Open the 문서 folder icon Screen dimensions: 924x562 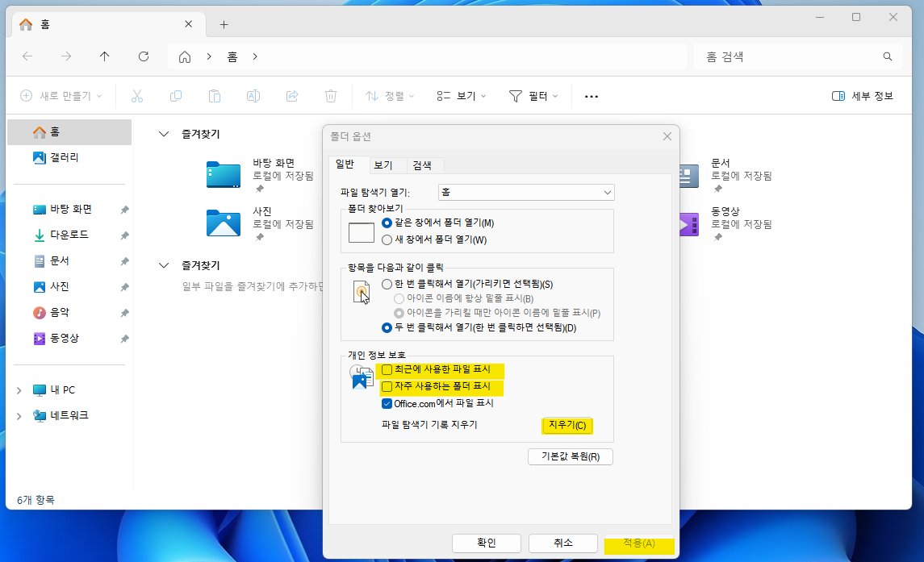coord(689,176)
